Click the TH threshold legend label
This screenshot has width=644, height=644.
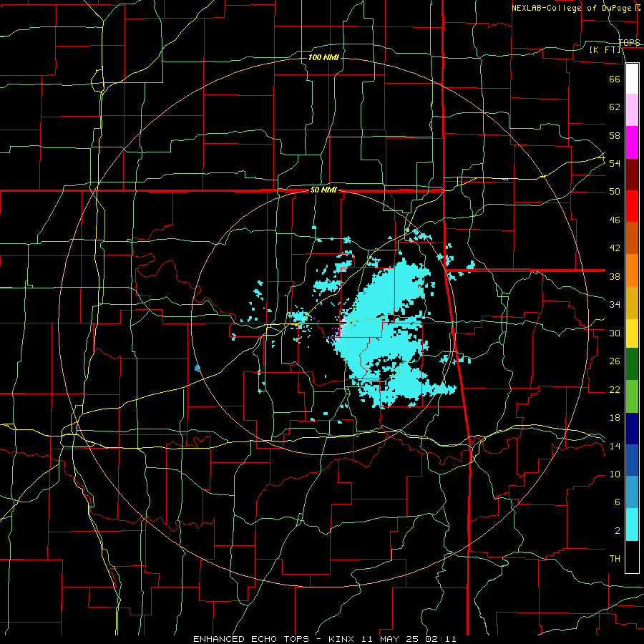tap(615, 559)
